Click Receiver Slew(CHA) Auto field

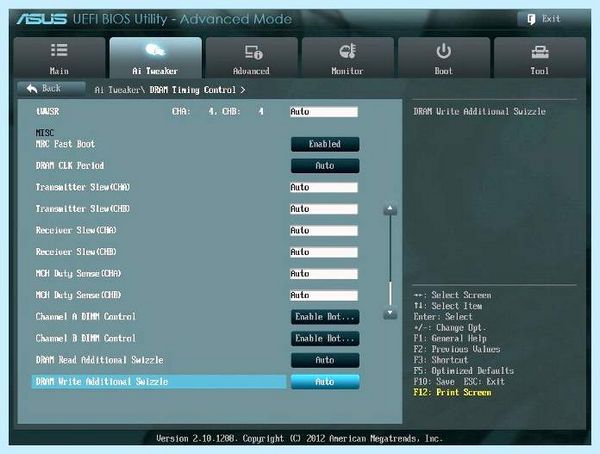pos(324,230)
